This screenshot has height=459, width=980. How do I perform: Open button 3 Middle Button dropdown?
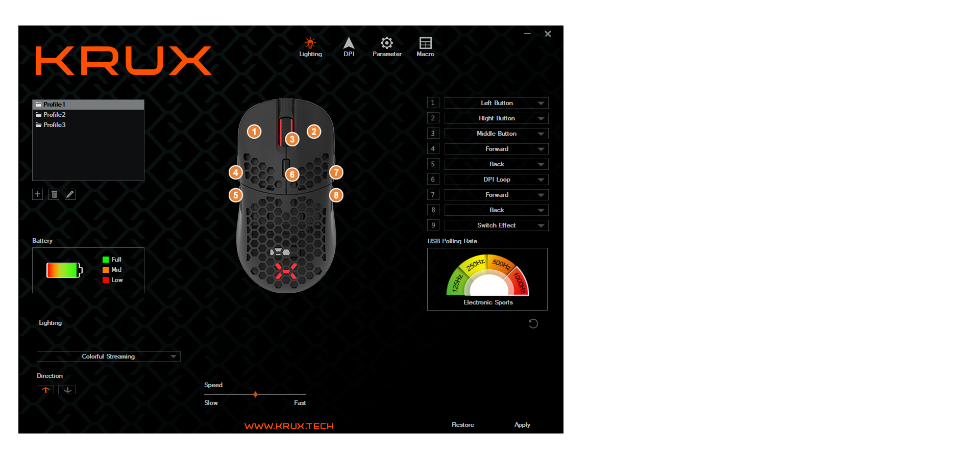(x=497, y=134)
